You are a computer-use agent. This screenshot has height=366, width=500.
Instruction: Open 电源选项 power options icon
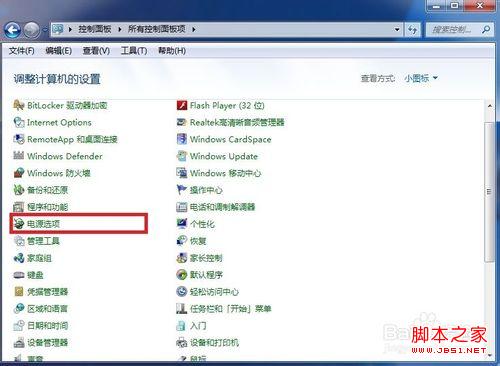(19, 224)
